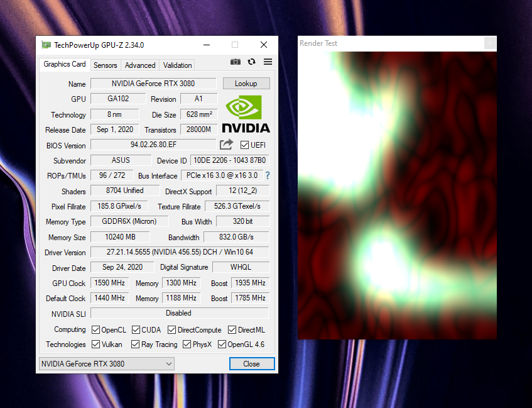Click the default Memory clock 1188 MHz
This screenshot has height=408, width=532.
(x=181, y=298)
